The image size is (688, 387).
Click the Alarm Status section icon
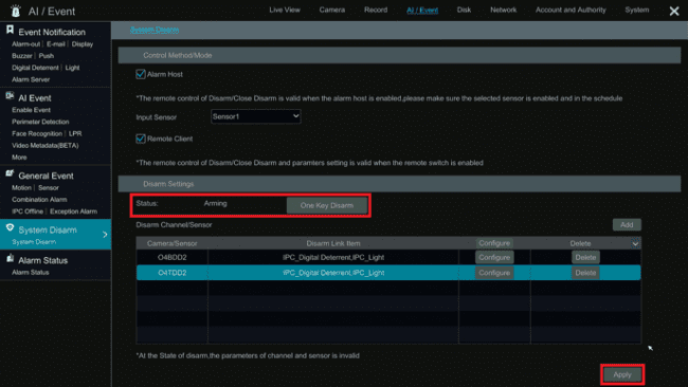10,259
